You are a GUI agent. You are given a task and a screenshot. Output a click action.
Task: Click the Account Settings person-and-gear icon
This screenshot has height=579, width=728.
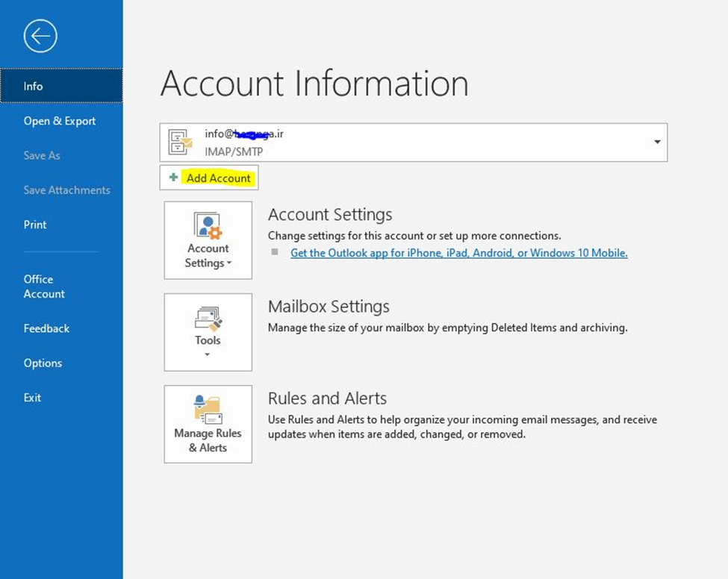(207, 226)
